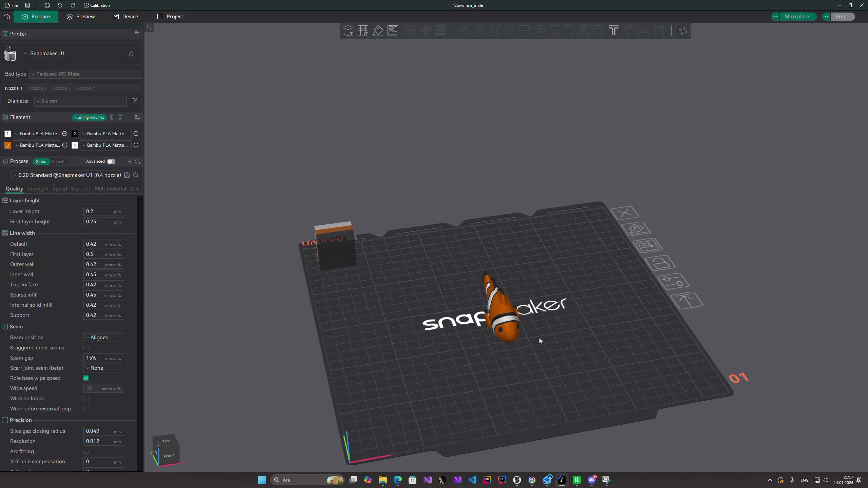This screenshot has width=868, height=488.
Task: Select the Text shape tool
Action: 614,31
